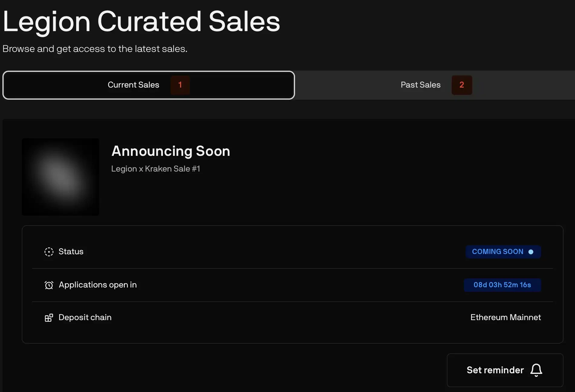The image size is (575, 392).
Task: Click the Ethereum Mainnet value
Action: [x=505, y=317]
